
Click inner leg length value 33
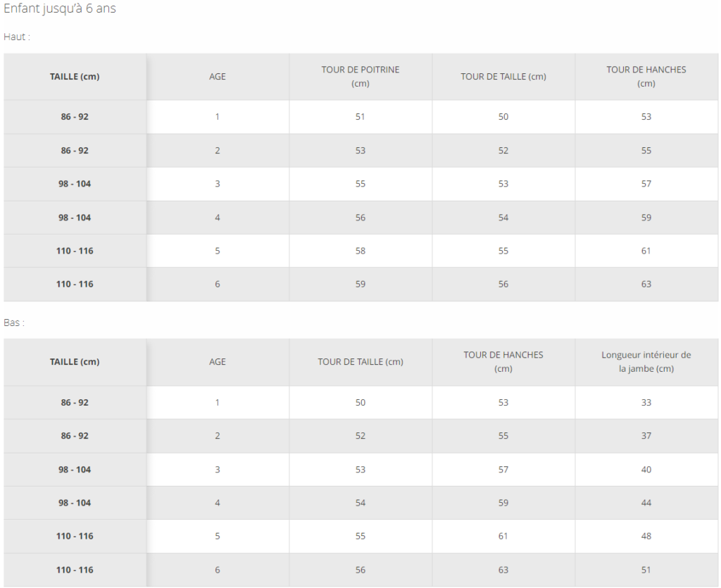click(x=646, y=403)
